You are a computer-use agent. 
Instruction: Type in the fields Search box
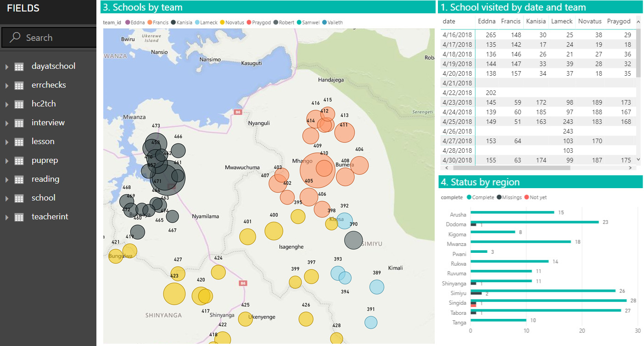55,38
